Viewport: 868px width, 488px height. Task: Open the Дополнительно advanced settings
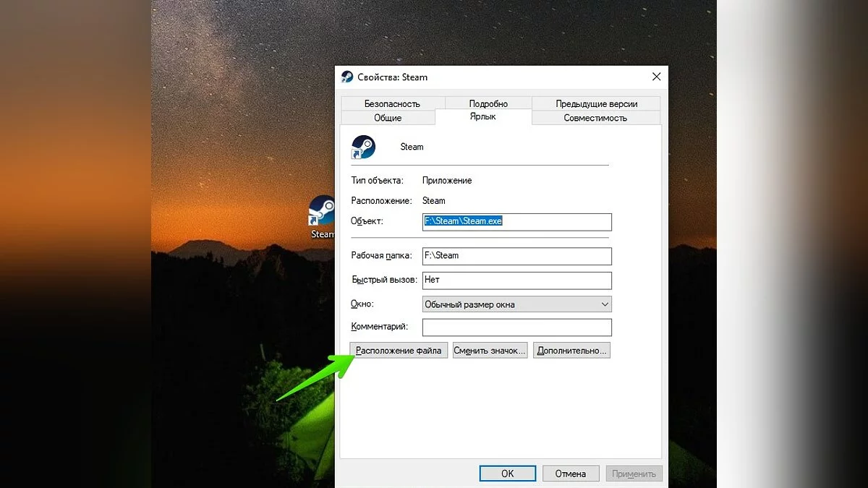(x=571, y=351)
